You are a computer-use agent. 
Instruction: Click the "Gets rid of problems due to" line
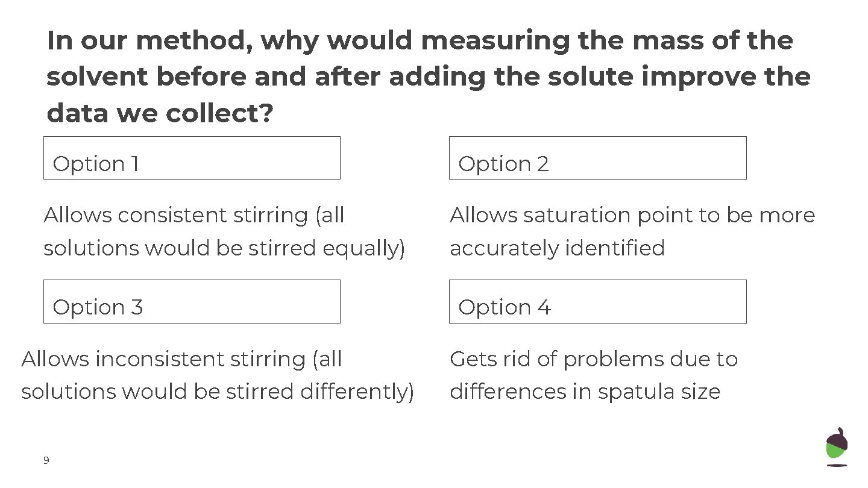click(594, 359)
